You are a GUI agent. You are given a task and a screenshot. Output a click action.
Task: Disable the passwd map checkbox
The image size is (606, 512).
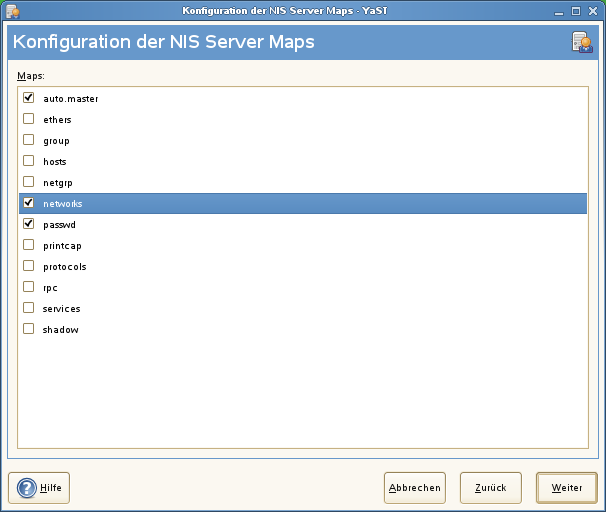[29, 224]
